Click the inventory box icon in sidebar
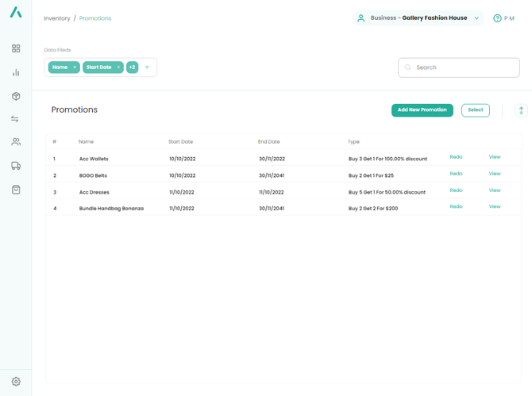532x396 pixels. 16,96
